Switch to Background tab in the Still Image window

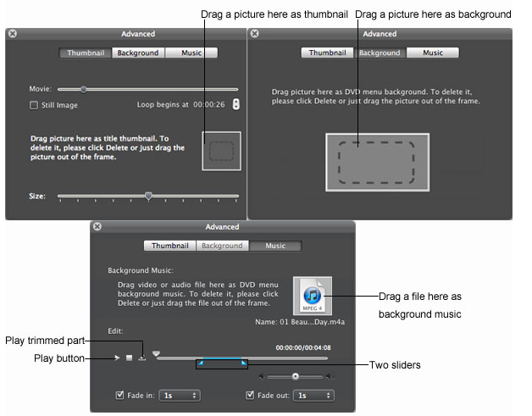pos(138,53)
